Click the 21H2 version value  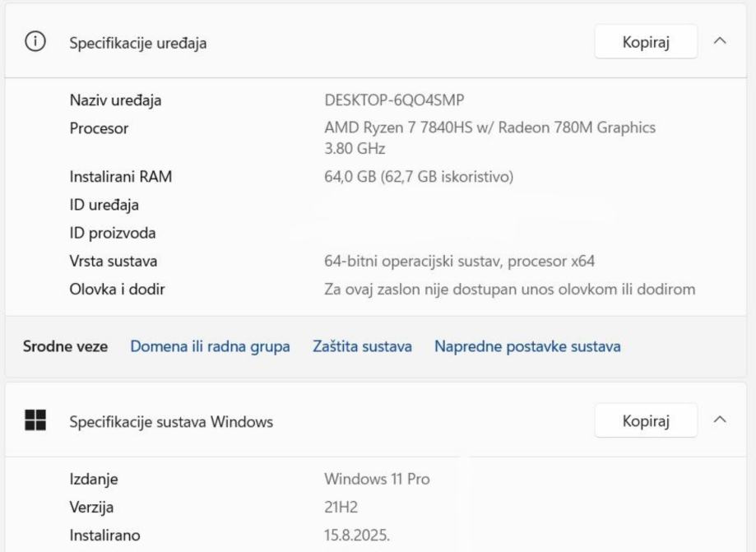[341, 508]
